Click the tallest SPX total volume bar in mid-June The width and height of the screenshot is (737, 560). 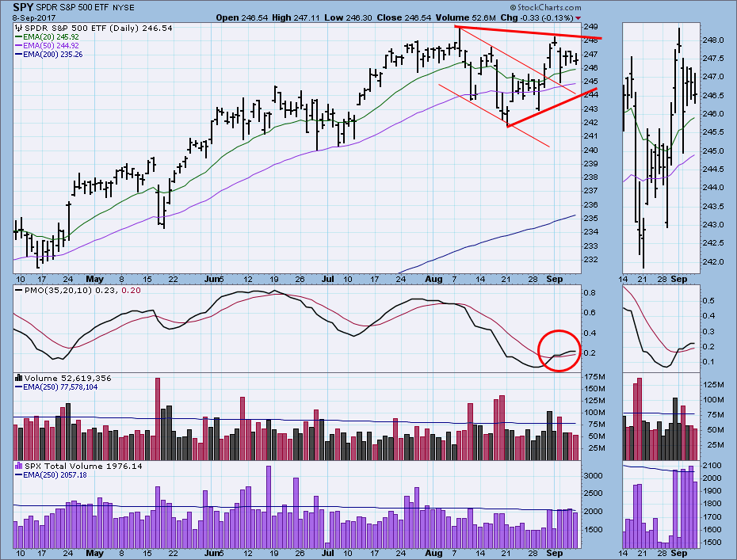point(269,508)
